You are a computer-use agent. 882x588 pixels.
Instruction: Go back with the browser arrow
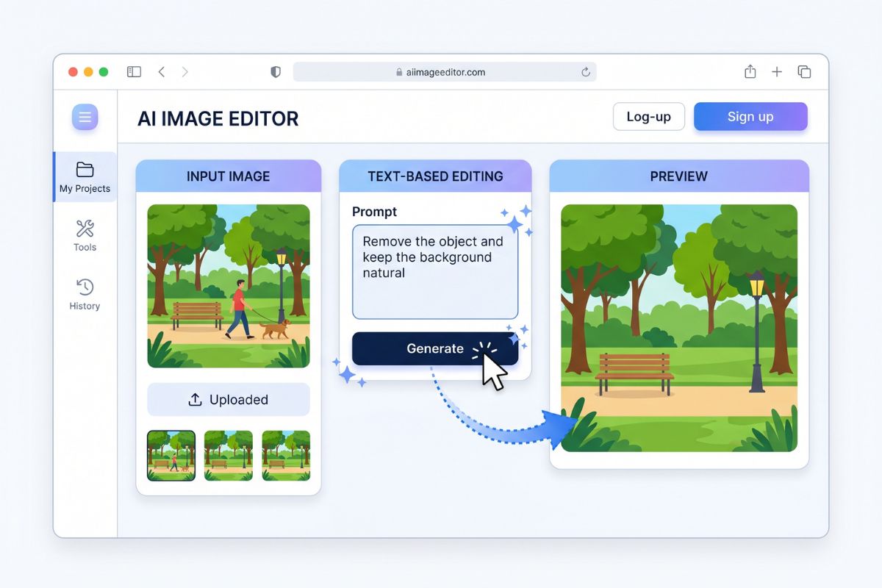pos(162,72)
